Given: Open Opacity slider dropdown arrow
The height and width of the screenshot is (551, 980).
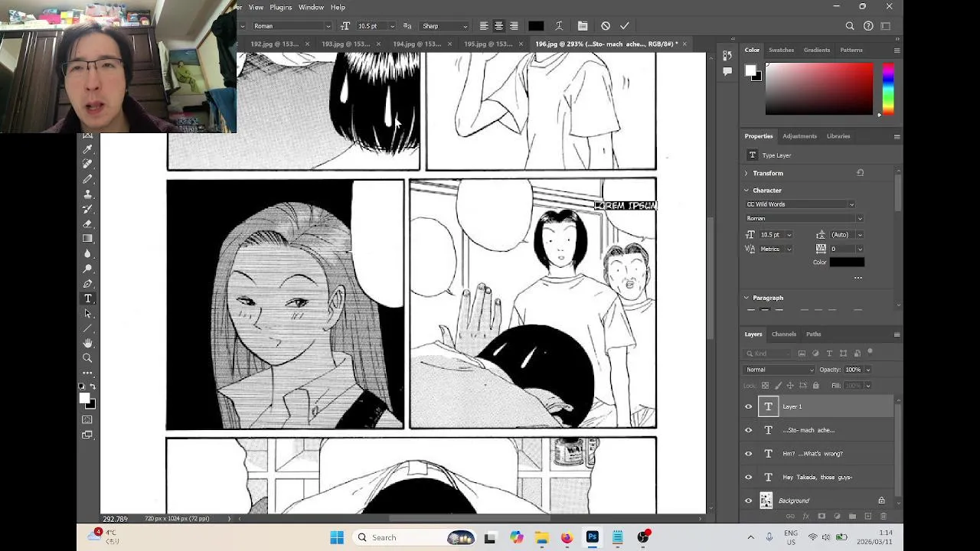Looking at the screenshot, I should click(867, 370).
